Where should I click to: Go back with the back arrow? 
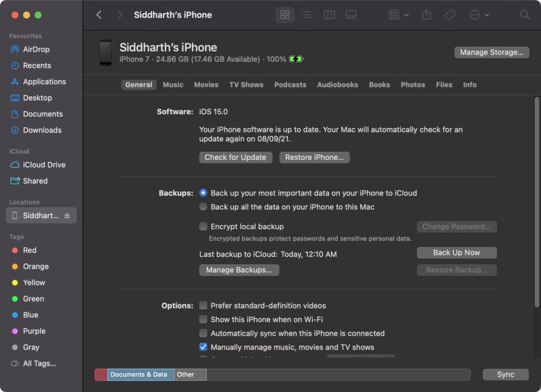click(x=99, y=15)
